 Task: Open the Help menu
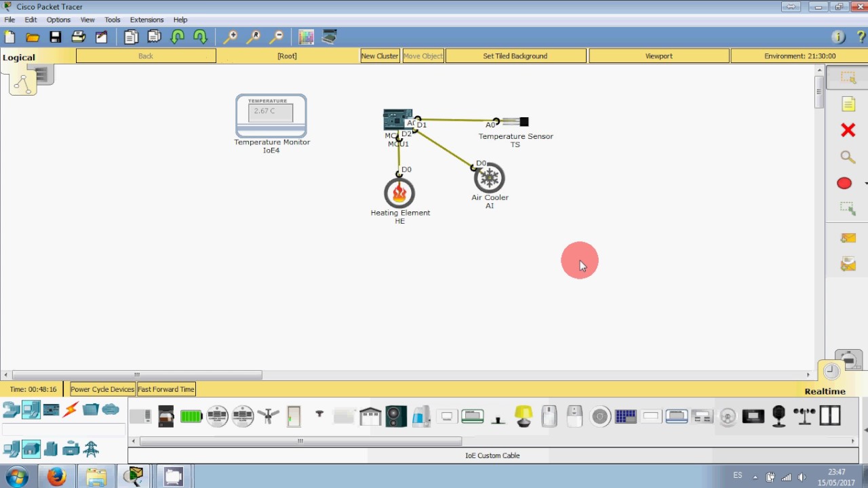(x=180, y=20)
